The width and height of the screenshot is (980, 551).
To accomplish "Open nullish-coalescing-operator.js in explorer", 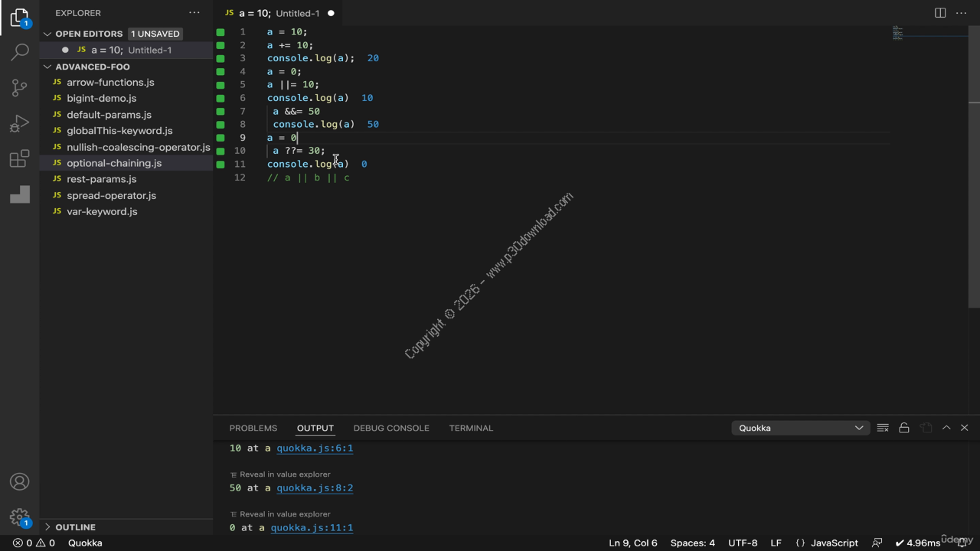I will (138, 147).
